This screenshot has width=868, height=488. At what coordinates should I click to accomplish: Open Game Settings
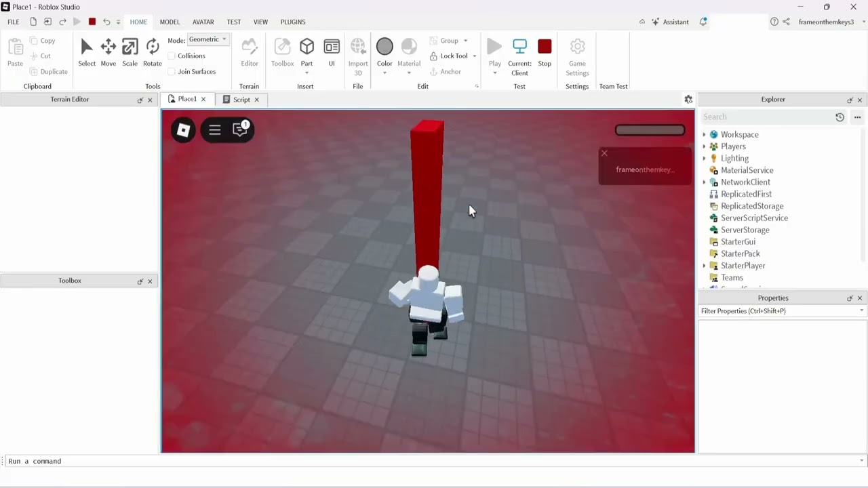[x=577, y=57]
